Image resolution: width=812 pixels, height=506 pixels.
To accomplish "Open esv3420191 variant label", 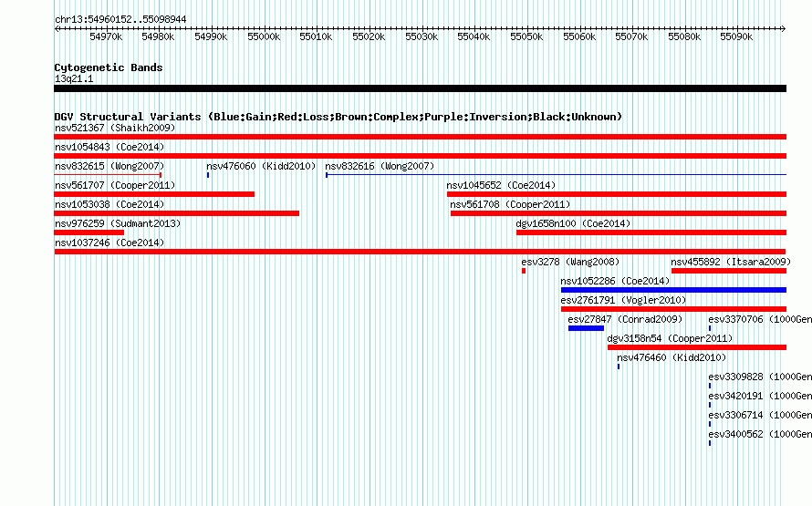I will click(760, 396).
